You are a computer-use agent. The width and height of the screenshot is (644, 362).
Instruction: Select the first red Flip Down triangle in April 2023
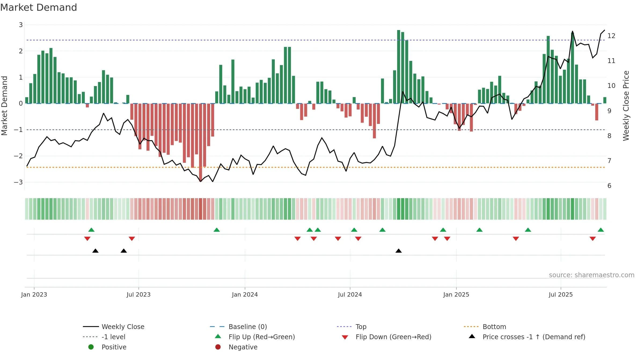[87, 239]
